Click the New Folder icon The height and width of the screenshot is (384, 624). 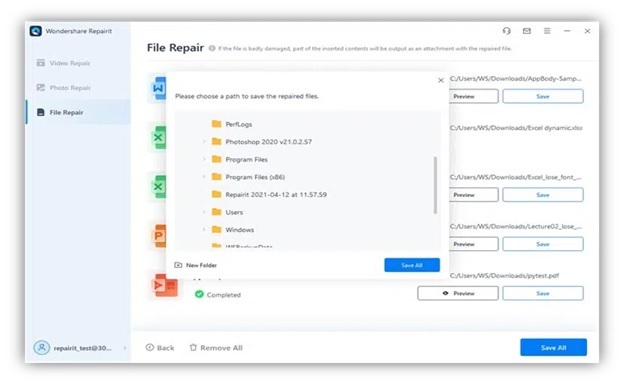point(178,265)
